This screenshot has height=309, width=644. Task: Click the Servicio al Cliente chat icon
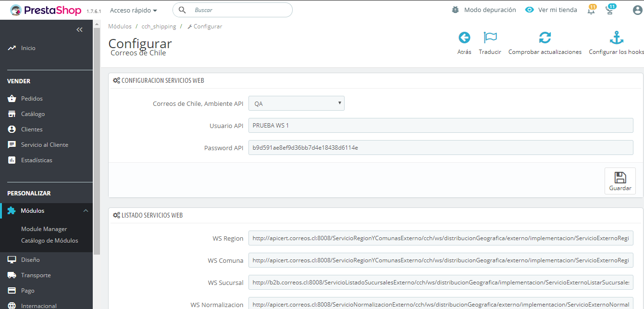click(x=12, y=145)
